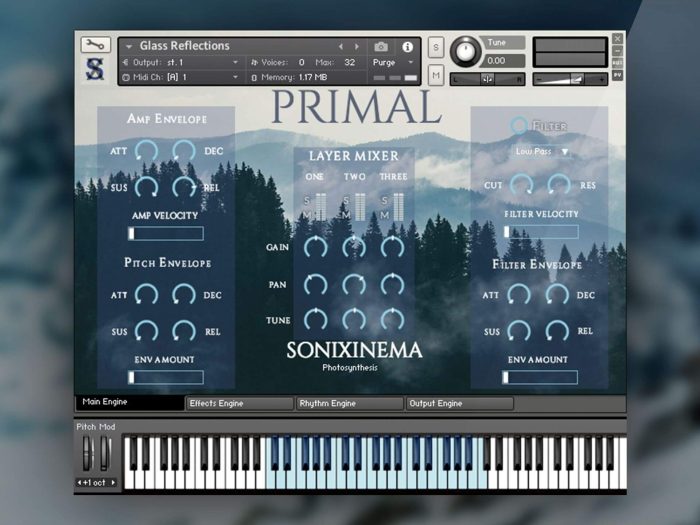Click the layer THREE Pan knob
700x525 pixels.
(392, 284)
